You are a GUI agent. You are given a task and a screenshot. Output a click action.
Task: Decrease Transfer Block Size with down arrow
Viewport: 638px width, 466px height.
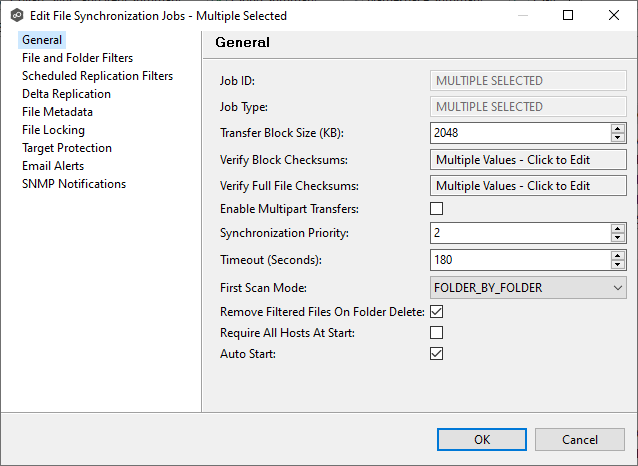click(618, 138)
